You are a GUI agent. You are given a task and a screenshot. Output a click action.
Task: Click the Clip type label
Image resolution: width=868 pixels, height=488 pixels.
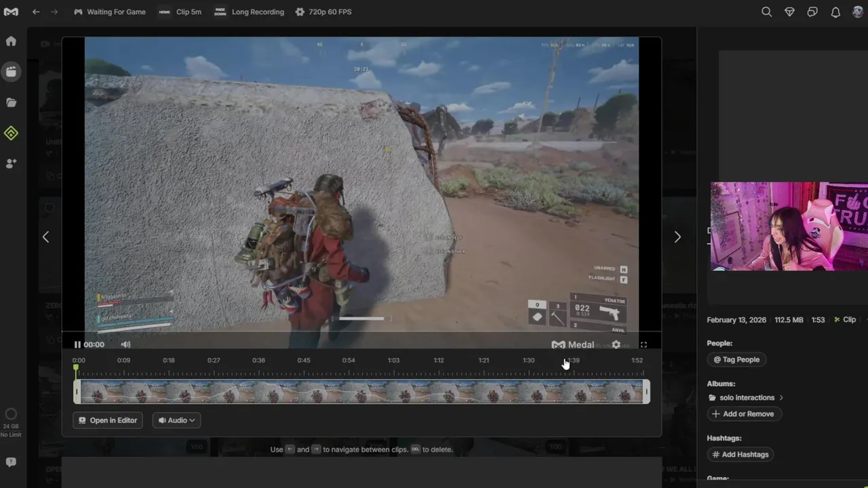click(x=845, y=320)
